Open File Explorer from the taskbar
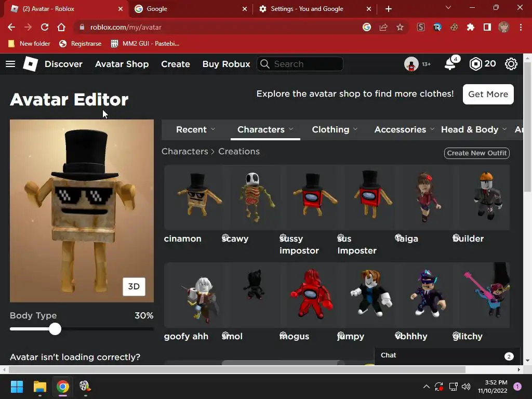The image size is (532, 399). [39, 387]
